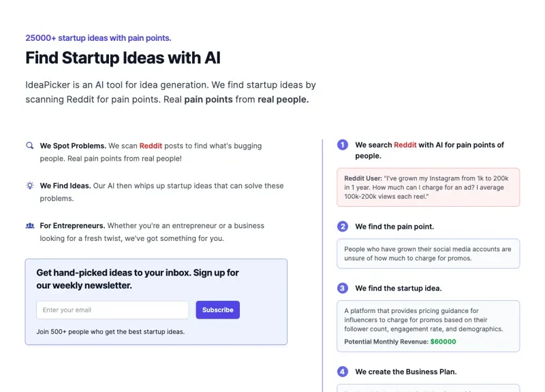This screenshot has width=545, height=392.
Task: Click the Join 500+ people text
Action: [x=110, y=332]
